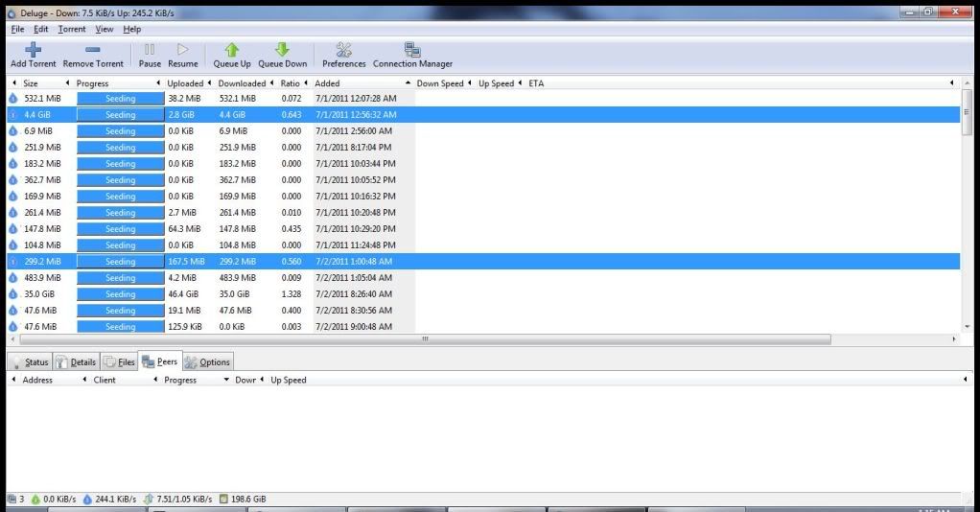Click the Seeding progress bar on 483.9 MiB row
The width and height of the screenshot is (980, 512).
[x=121, y=277]
